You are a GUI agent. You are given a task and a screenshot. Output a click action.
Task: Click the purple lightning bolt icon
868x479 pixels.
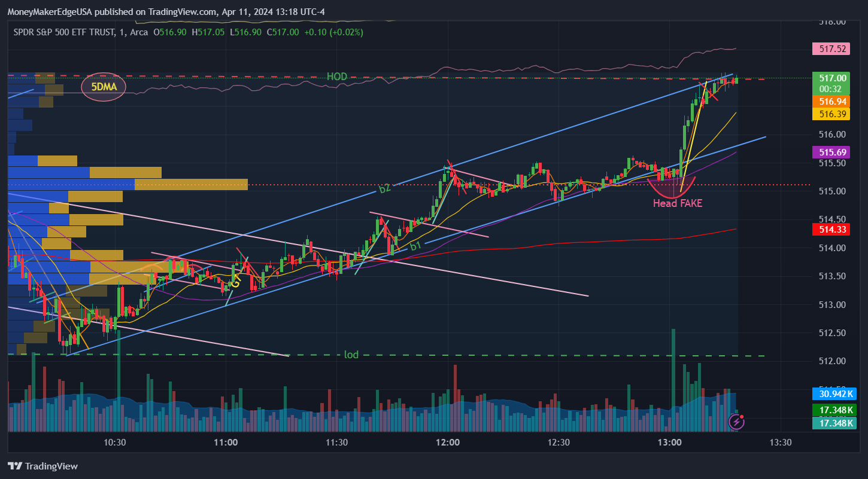(x=736, y=422)
